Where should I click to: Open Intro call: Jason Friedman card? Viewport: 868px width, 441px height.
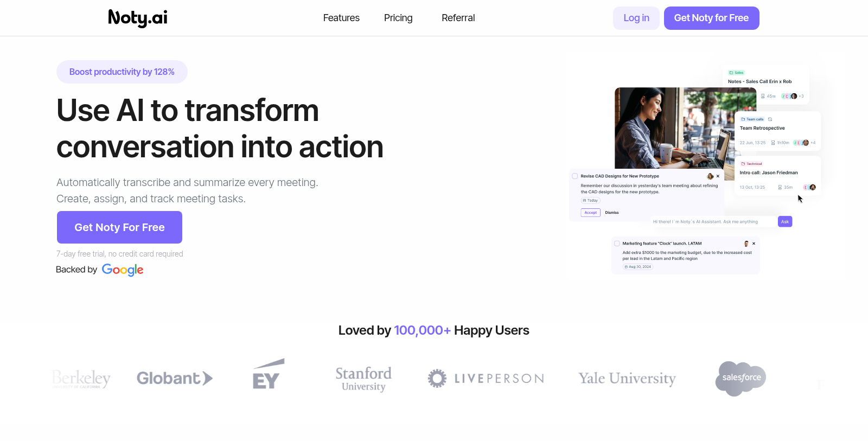click(x=777, y=176)
